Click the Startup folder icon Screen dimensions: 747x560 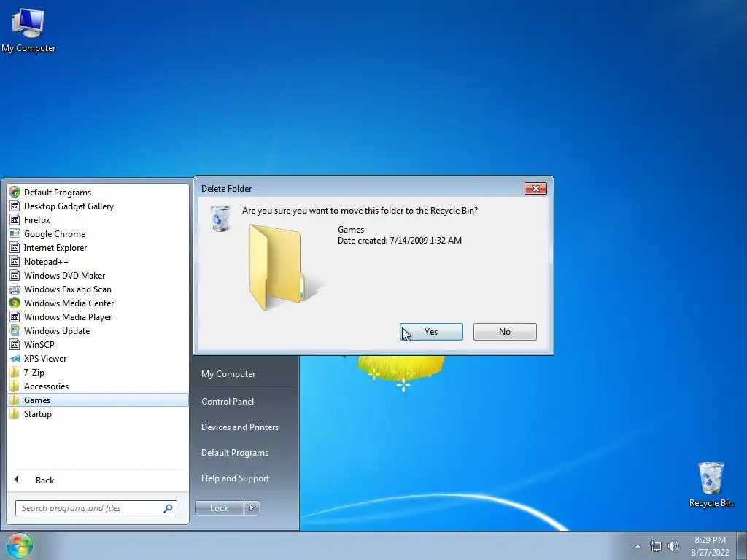click(x=15, y=414)
